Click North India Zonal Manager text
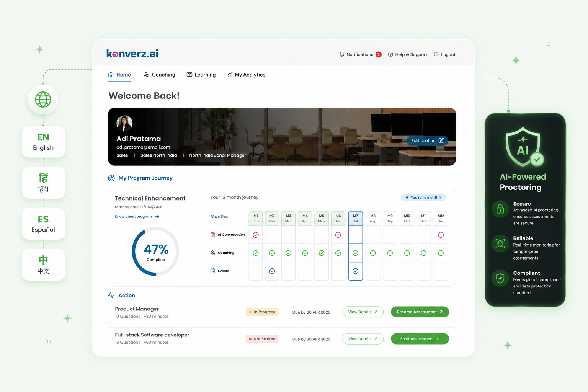This screenshot has width=588, height=392. 217,155
